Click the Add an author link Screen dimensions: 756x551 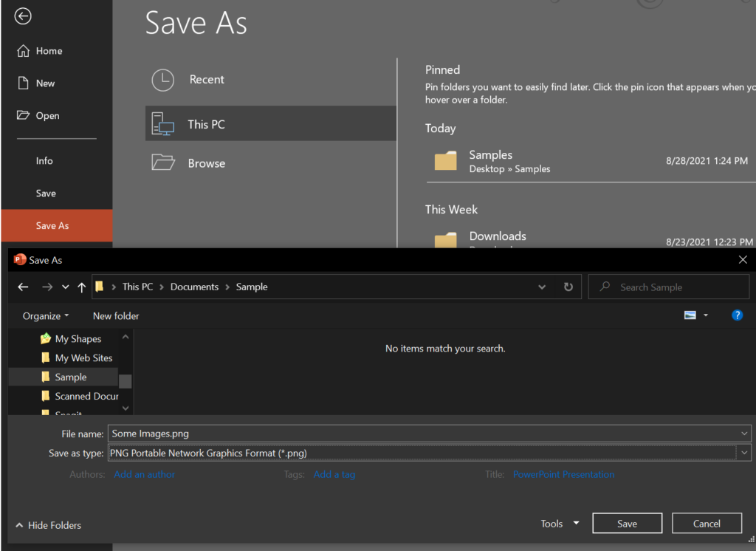click(x=144, y=474)
